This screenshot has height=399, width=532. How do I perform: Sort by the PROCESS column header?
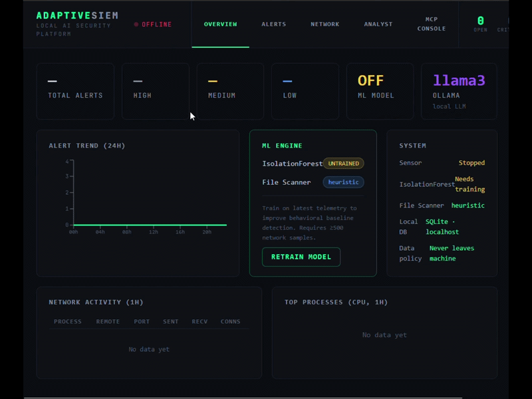pos(68,321)
